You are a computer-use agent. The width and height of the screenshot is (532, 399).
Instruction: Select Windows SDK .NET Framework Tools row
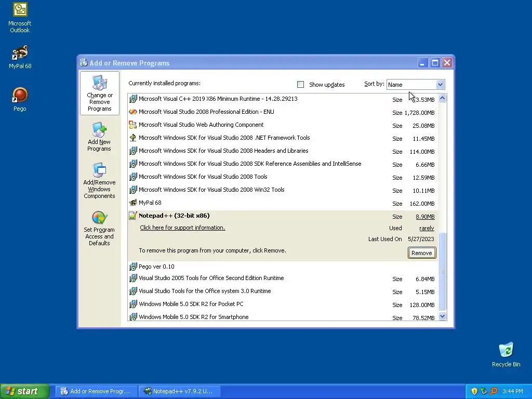283,138
